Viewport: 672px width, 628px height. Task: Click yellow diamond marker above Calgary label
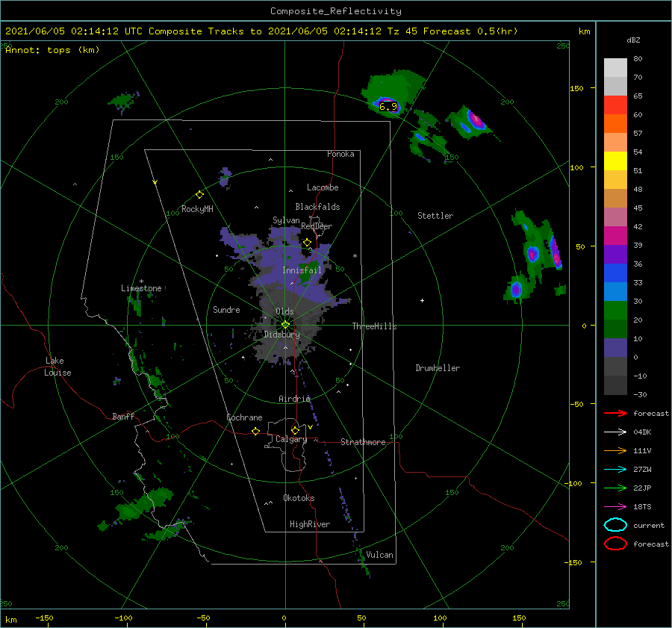point(295,430)
